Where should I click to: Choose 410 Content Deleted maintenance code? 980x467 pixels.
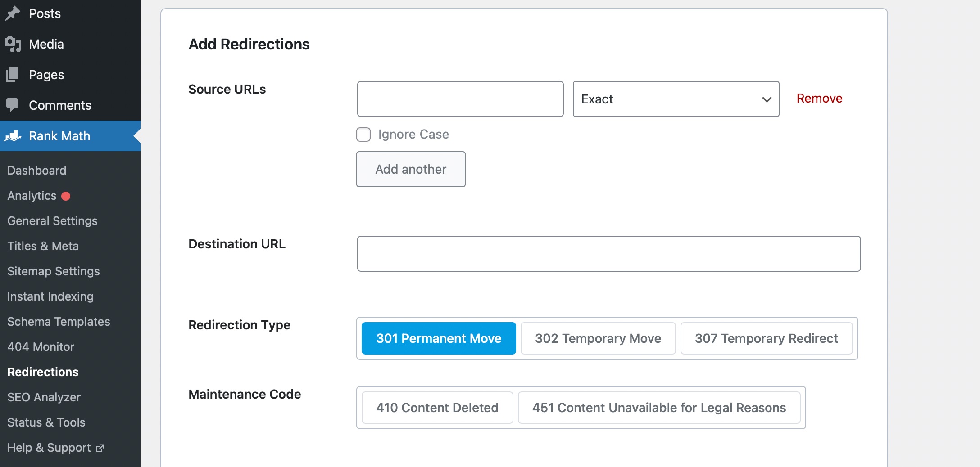tap(437, 408)
